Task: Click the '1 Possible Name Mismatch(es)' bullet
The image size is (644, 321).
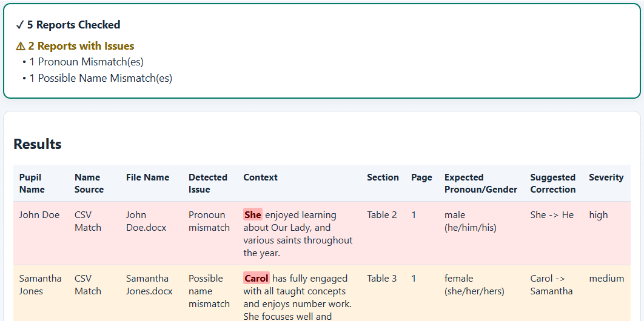Action: (98, 78)
